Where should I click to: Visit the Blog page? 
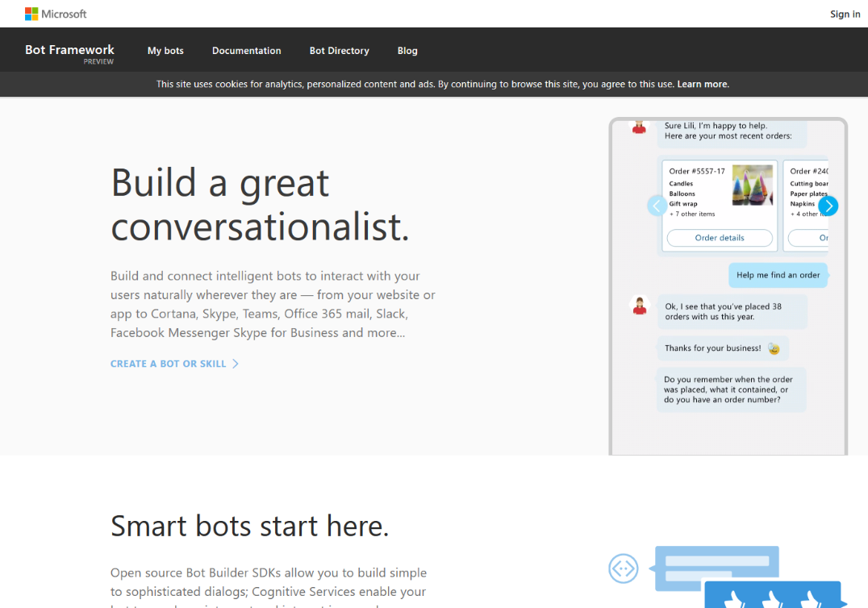click(407, 50)
